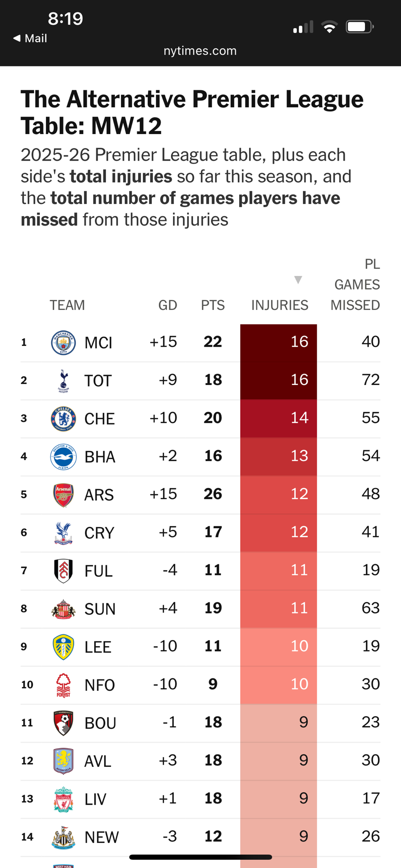Screen dimensions: 401x868
Task: Tap the Arsenal crest icon
Action: (63, 495)
